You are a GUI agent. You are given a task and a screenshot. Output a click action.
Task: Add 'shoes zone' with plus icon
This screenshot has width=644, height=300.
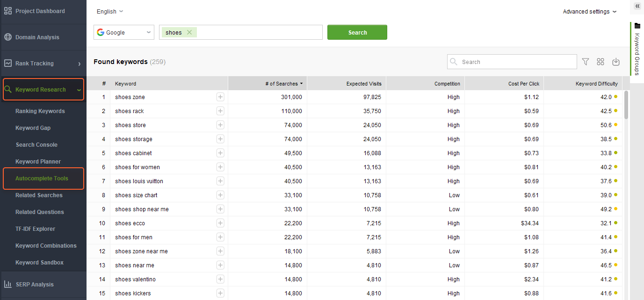click(x=220, y=97)
